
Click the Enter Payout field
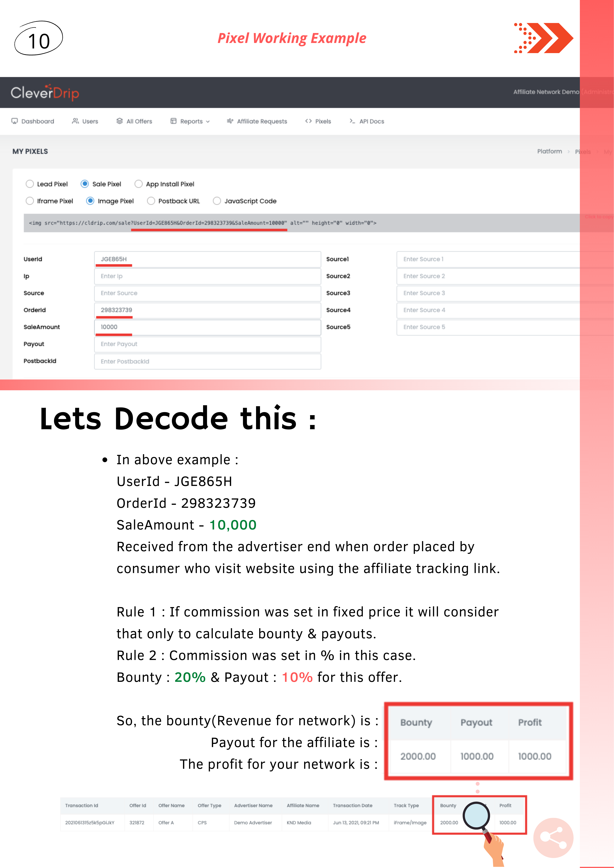click(208, 344)
